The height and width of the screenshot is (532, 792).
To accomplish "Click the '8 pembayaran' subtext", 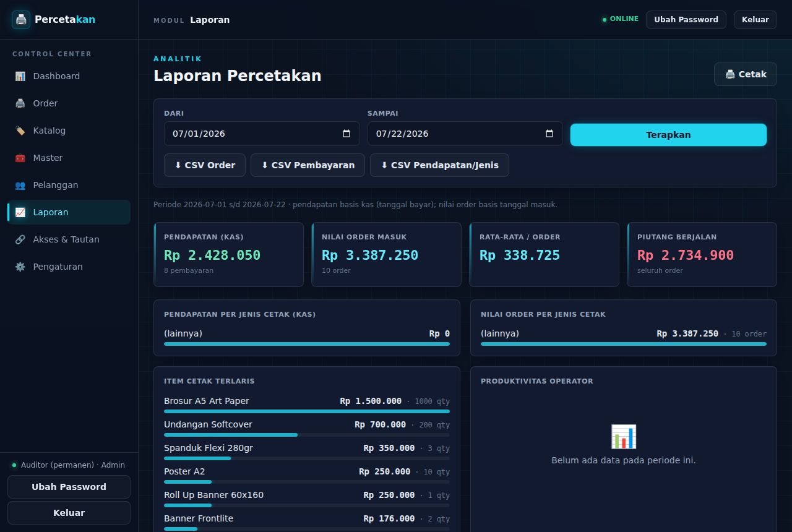I will (x=189, y=270).
